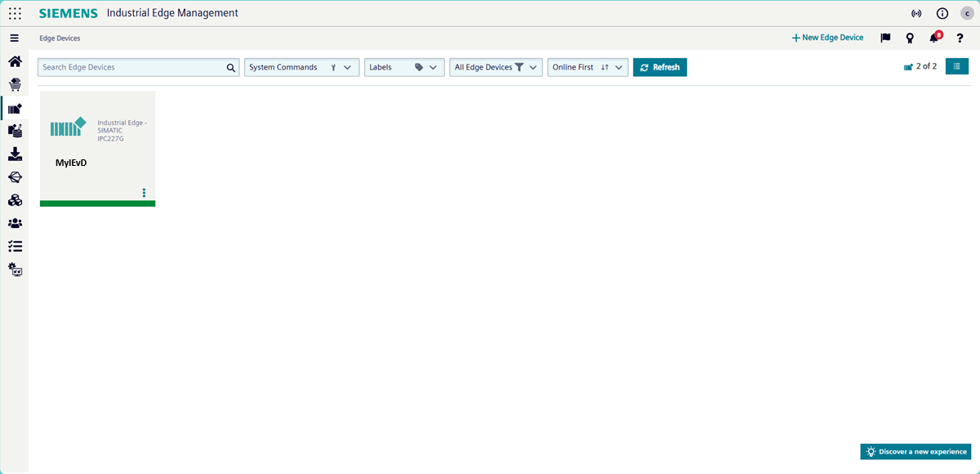Select the Catalog shopping cart icon

(14, 83)
